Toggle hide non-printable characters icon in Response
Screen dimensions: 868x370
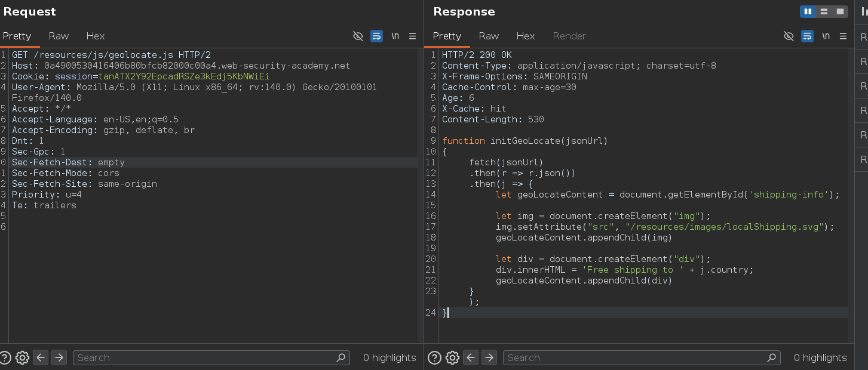coord(789,36)
